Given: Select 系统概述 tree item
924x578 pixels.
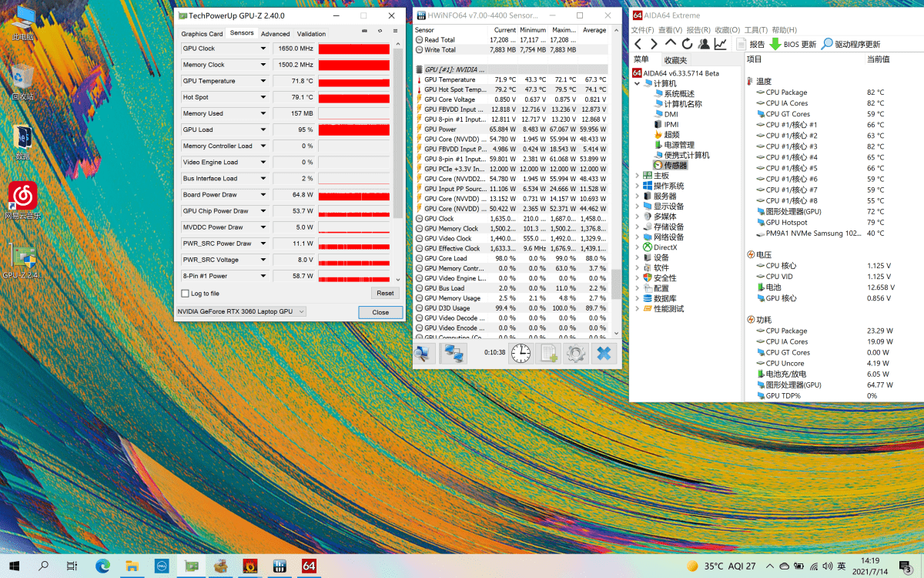Looking at the screenshot, I should coord(678,93).
